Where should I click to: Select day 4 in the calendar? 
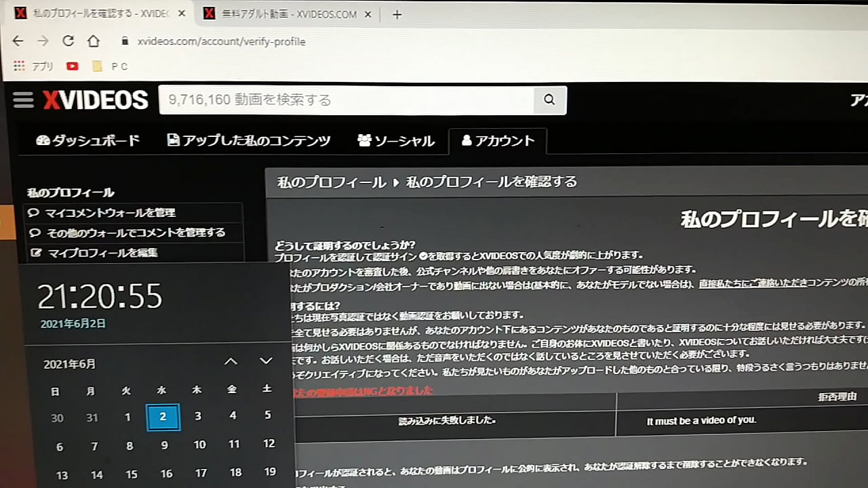[233, 415]
